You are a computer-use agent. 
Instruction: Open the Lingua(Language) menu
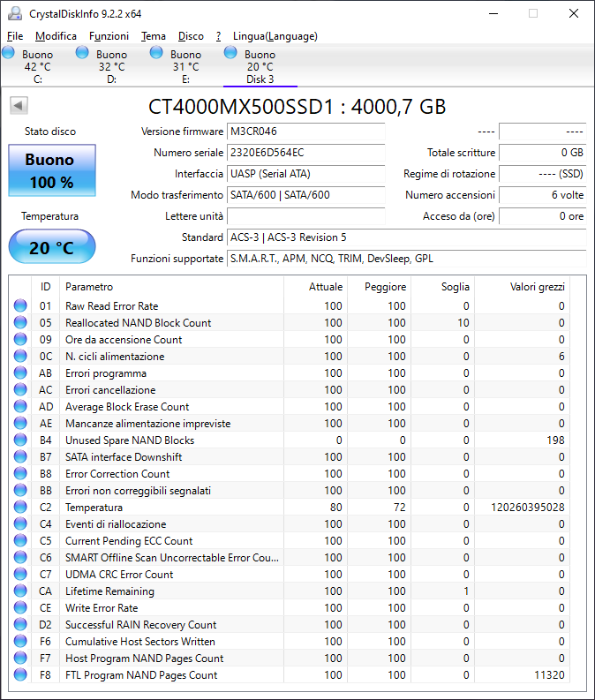275,36
